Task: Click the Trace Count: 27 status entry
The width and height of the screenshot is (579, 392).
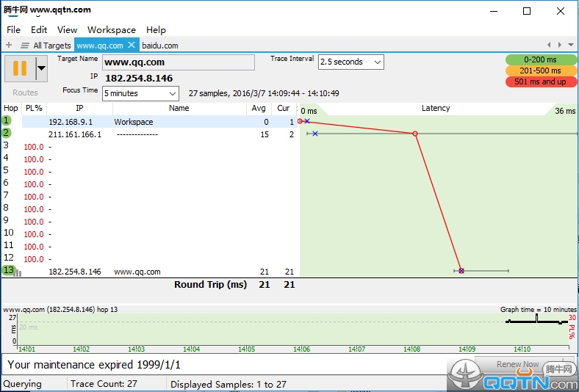Action: [104, 384]
